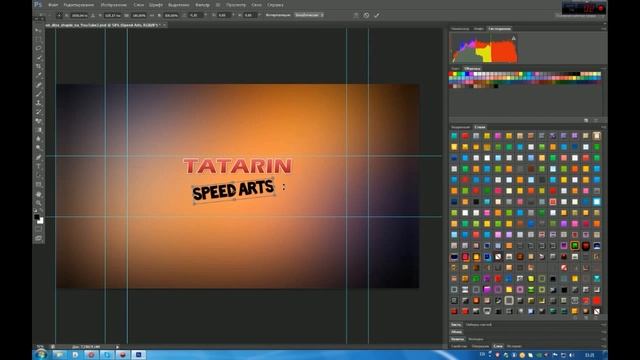Select the Eraser tool

click(x=38, y=121)
